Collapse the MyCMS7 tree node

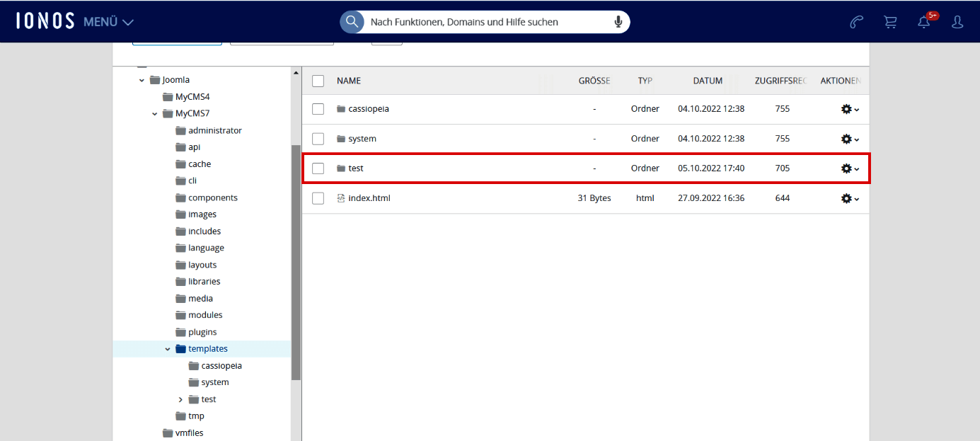point(155,114)
